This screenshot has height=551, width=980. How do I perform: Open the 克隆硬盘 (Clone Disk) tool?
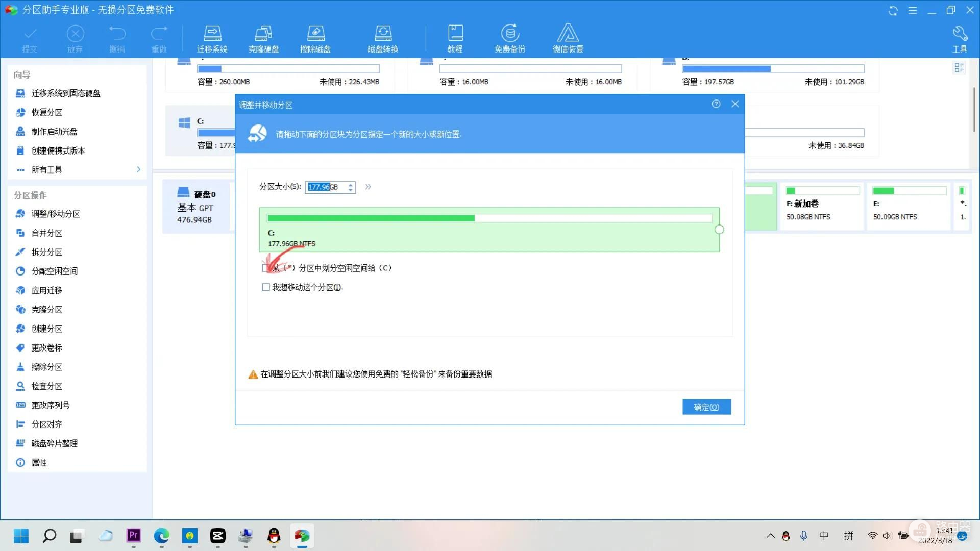tap(263, 39)
